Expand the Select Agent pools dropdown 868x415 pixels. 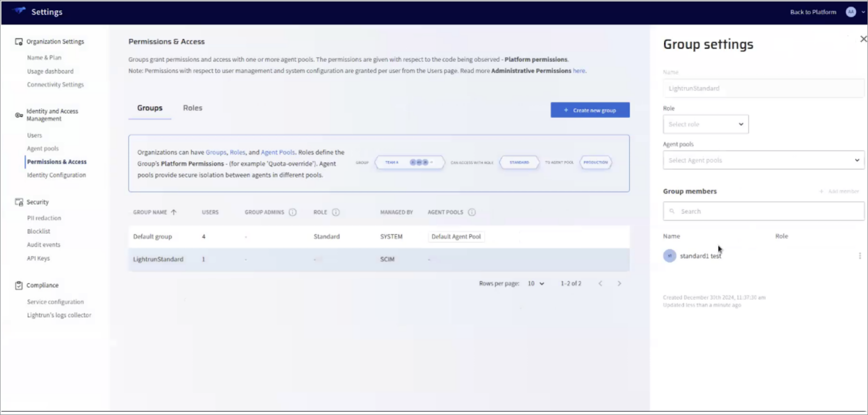click(x=763, y=160)
